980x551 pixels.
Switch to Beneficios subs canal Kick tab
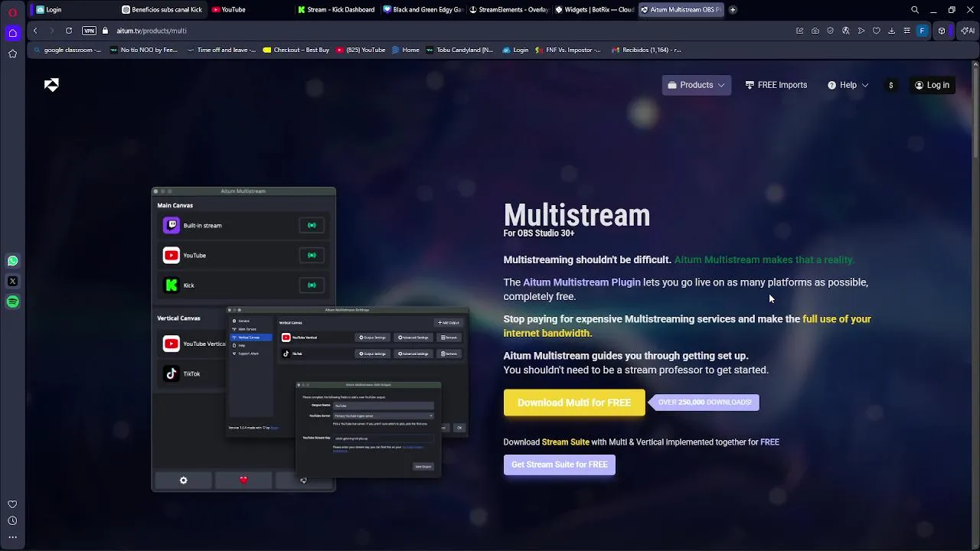click(x=162, y=10)
